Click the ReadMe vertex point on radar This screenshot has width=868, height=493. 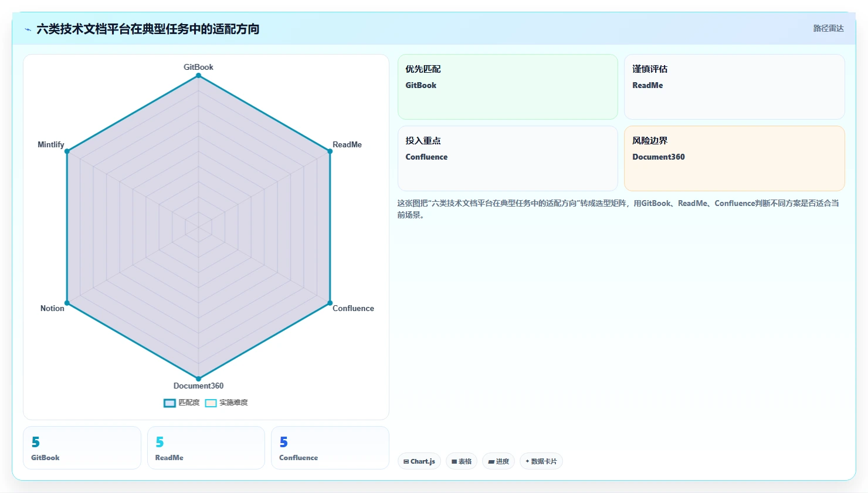330,151
